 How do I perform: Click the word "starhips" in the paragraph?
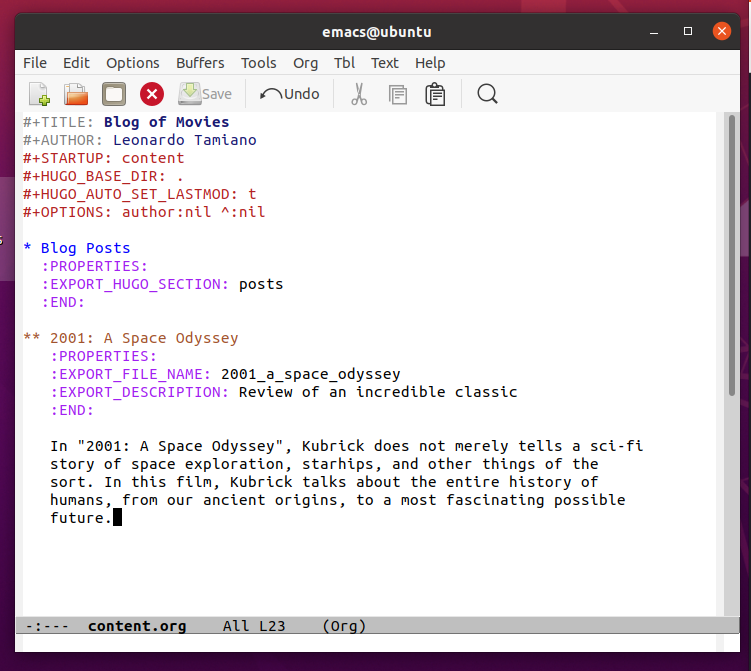[x=338, y=464]
